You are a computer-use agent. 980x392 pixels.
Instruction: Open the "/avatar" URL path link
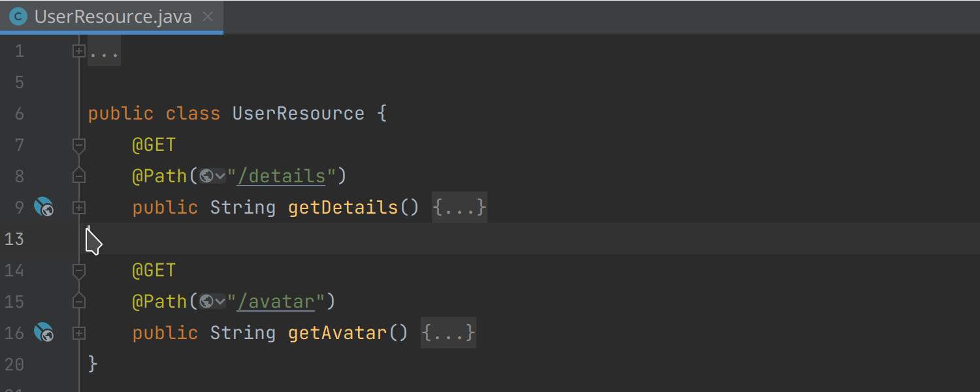[x=276, y=301]
